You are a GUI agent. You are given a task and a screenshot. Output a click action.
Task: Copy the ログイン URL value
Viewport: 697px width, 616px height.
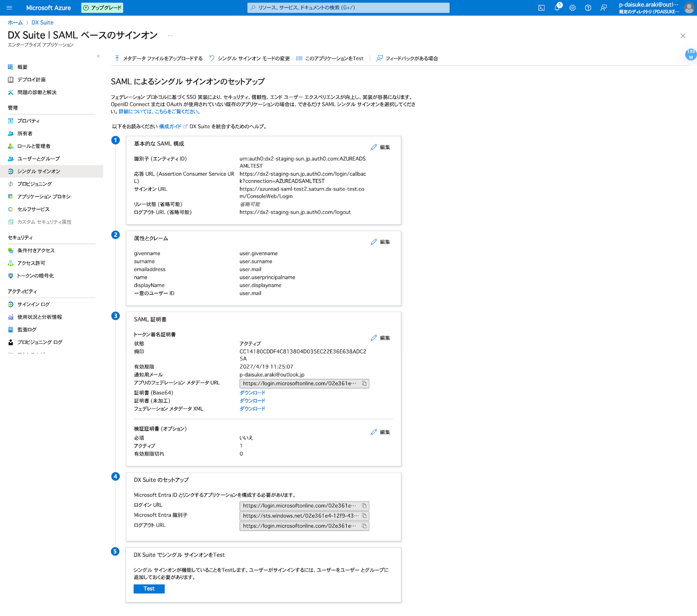365,506
